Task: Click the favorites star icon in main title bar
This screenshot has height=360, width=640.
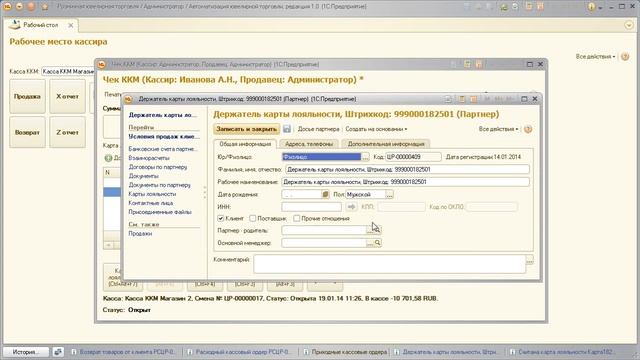Action: (x=45, y=7)
